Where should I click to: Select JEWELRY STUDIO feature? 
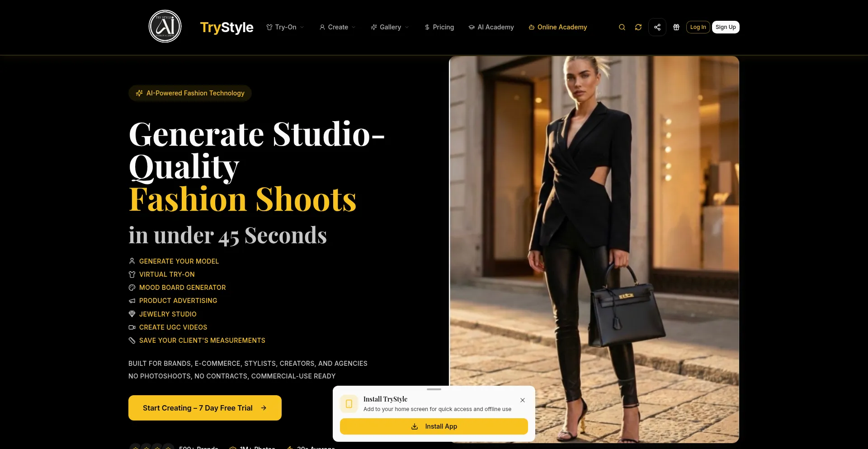click(168, 314)
